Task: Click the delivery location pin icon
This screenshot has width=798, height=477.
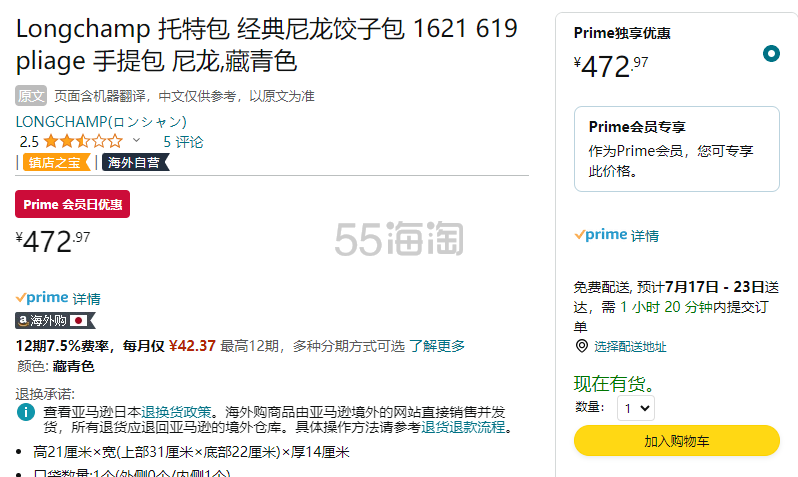Action: click(581, 346)
